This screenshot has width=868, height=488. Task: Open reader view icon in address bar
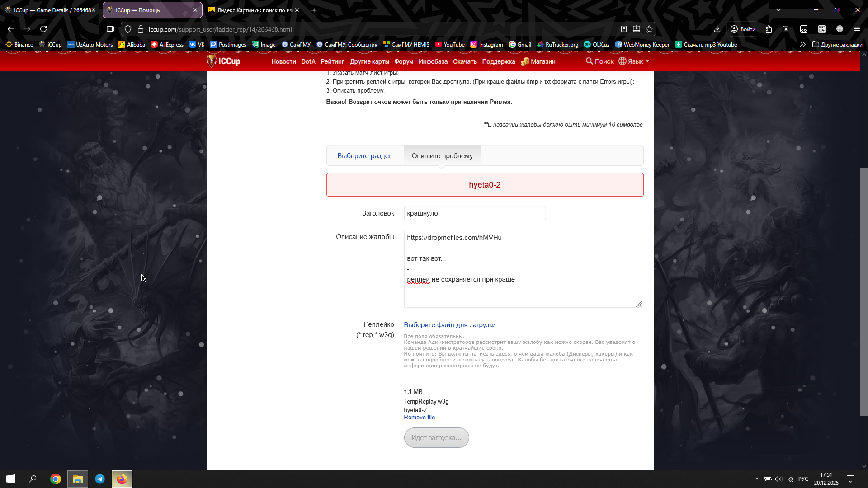623,29
